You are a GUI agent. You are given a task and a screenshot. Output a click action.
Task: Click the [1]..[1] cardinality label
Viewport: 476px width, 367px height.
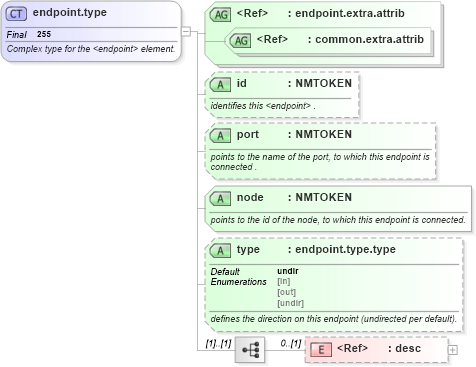tap(218, 343)
